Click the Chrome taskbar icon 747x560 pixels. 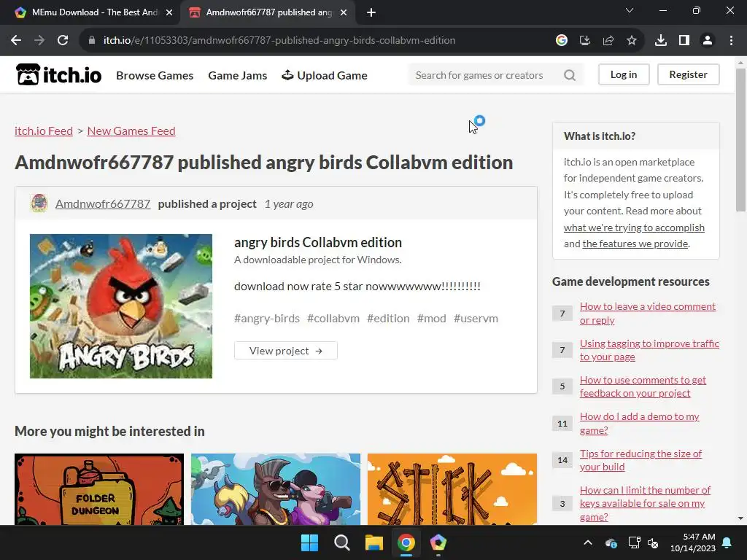[406, 542]
